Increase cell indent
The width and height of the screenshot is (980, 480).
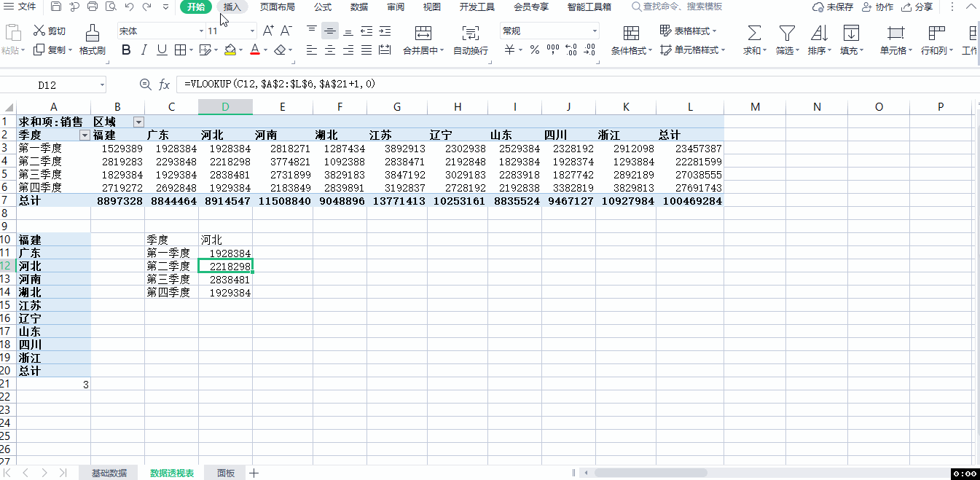pyautogui.click(x=385, y=31)
